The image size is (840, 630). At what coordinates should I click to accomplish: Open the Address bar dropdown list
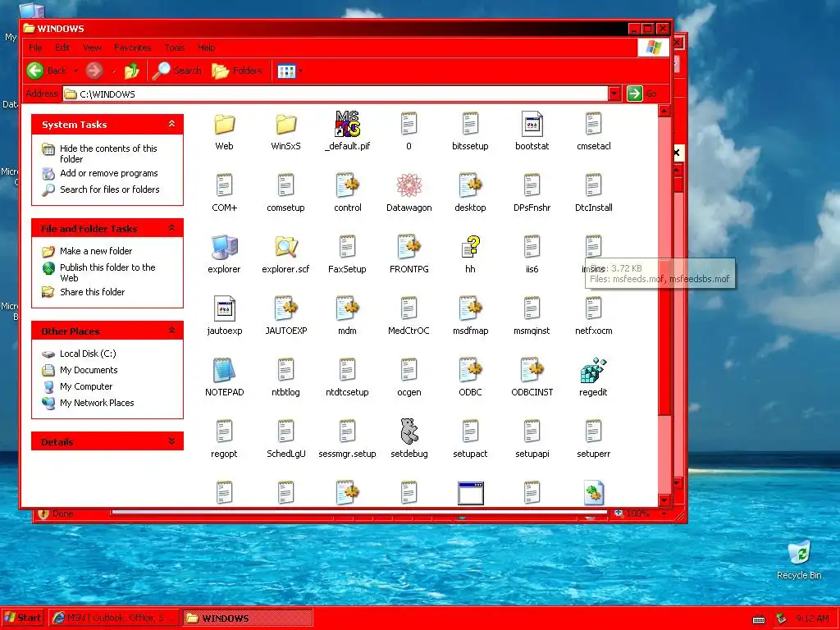614,94
